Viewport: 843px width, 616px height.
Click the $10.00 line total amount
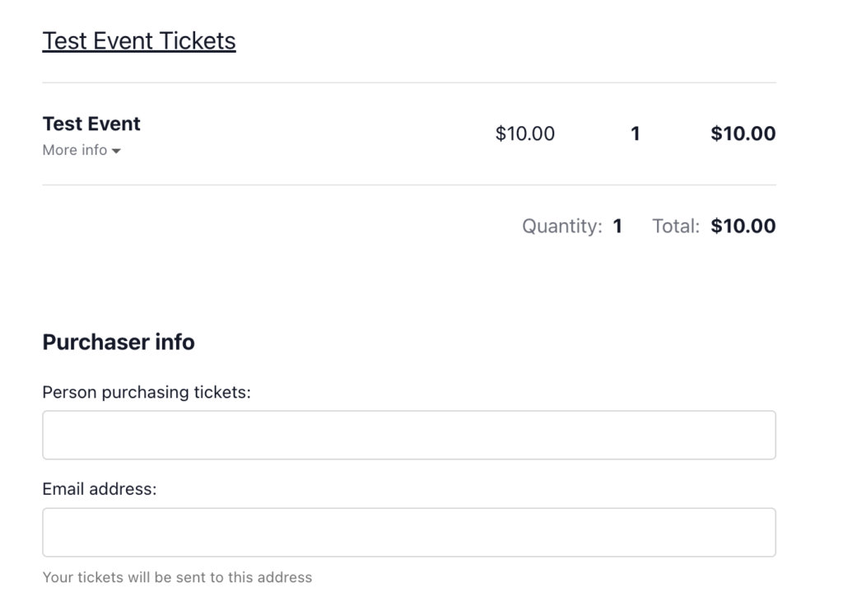(x=742, y=133)
